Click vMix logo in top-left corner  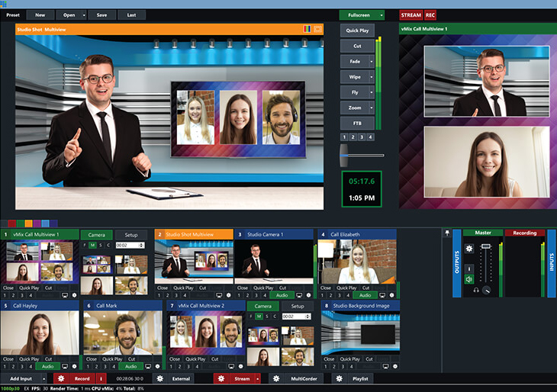point(3,4)
